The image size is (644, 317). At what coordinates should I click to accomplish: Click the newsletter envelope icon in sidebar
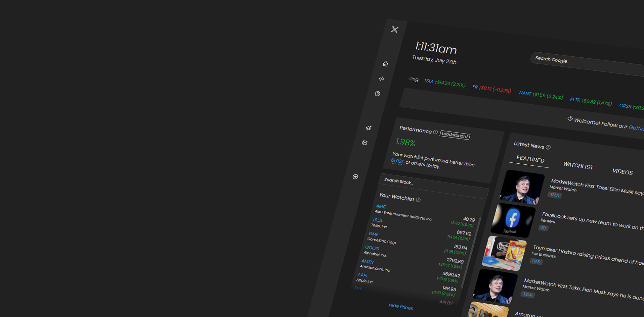364,143
